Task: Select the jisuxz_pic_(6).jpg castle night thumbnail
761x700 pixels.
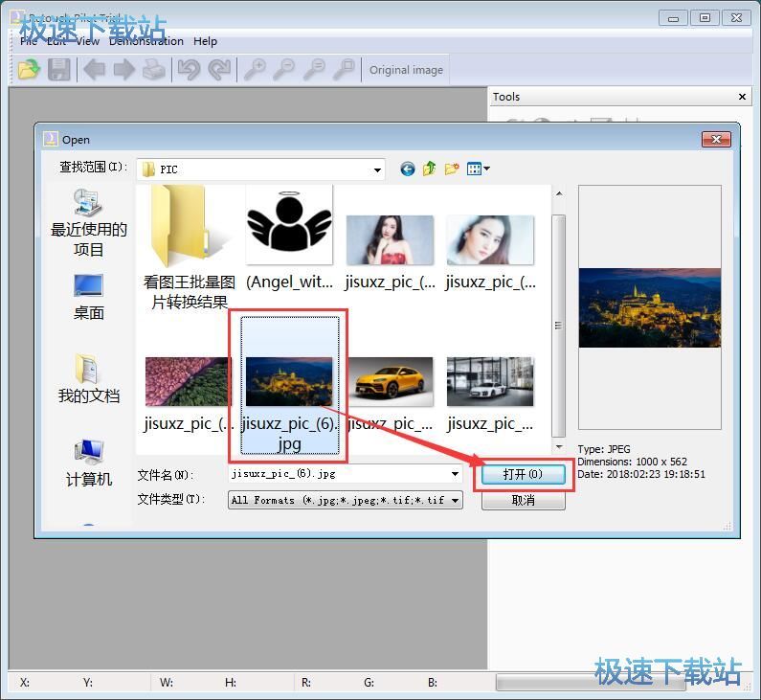Action: pyautogui.click(x=289, y=381)
